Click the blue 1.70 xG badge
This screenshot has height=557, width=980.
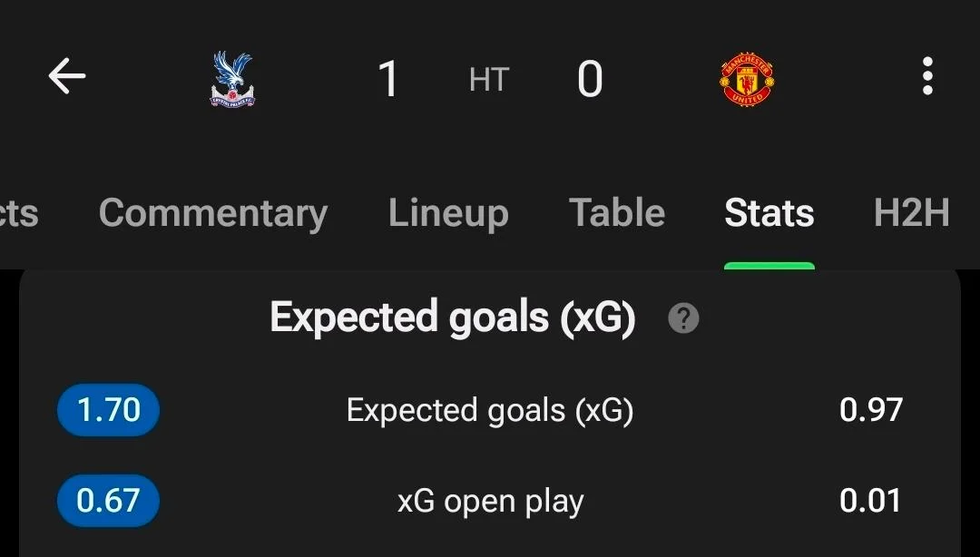tap(108, 410)
